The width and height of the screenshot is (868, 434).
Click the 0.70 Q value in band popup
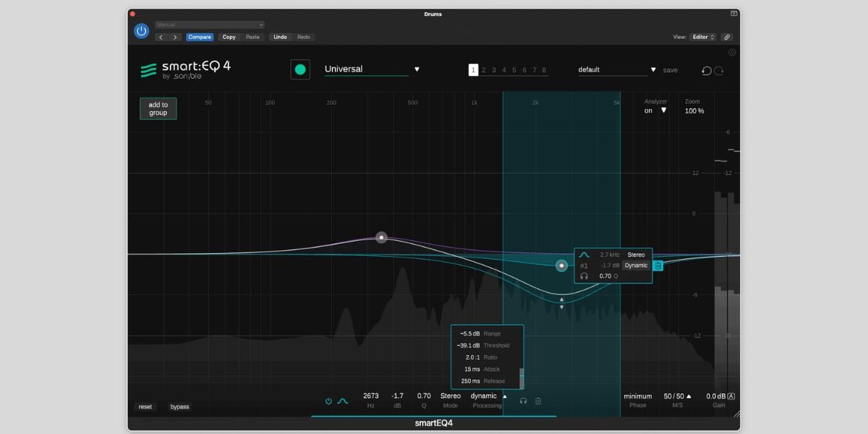pos(606,276)
